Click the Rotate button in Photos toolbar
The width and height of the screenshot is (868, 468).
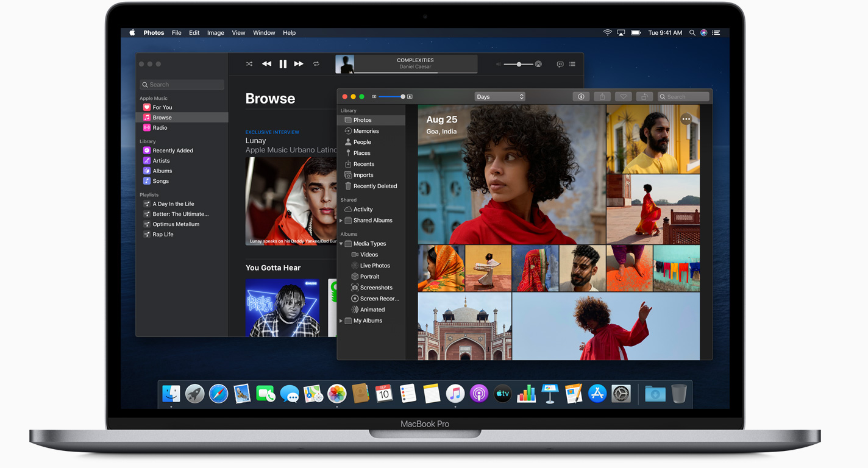click(x=644, y=96)
